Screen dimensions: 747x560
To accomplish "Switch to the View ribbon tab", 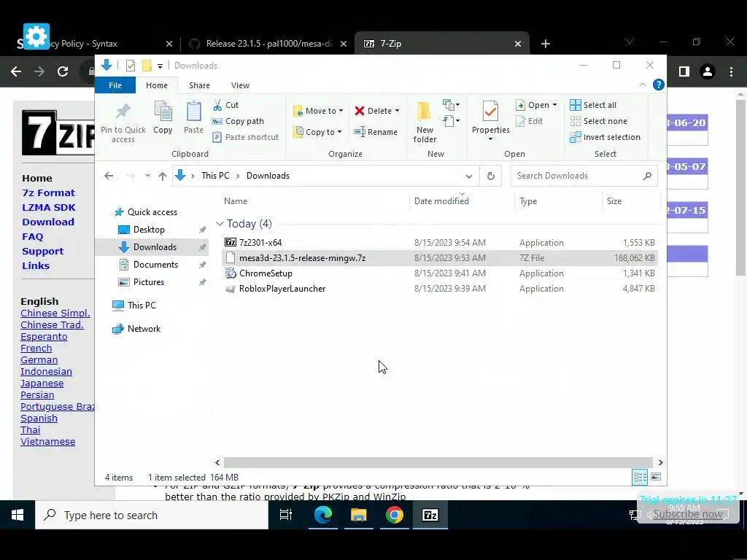I will pyautogui.click(x=240, y=85).
